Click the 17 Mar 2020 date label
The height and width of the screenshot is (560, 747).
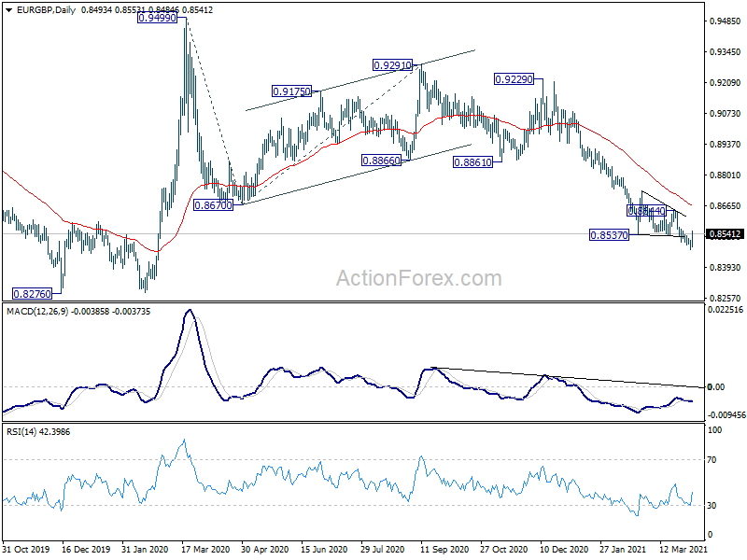coord(205,549)
